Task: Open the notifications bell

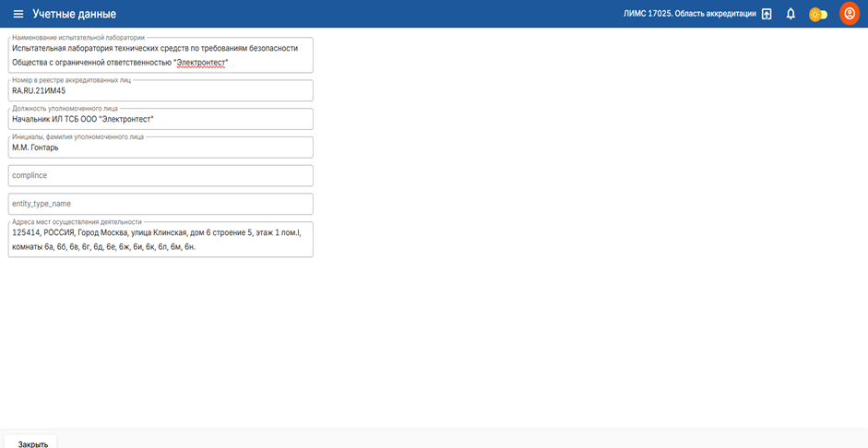Action: tap(791, 14)
